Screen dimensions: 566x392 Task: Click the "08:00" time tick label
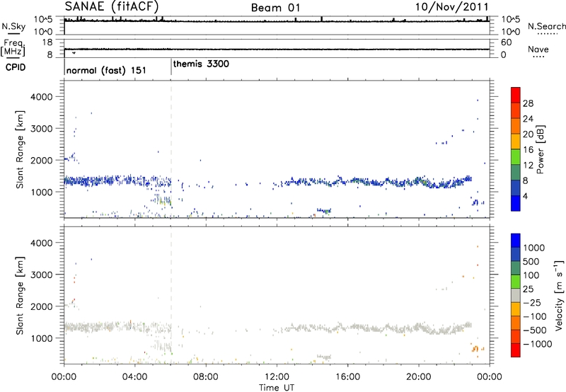206,377
